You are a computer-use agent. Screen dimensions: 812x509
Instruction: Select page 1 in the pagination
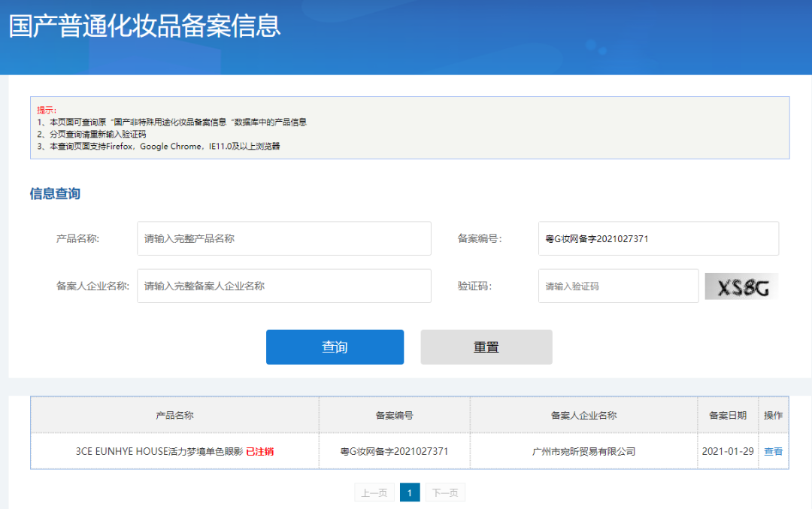410,493
